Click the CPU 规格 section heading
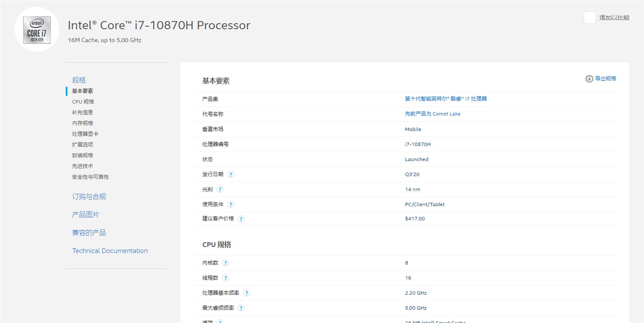 [217, 245]
